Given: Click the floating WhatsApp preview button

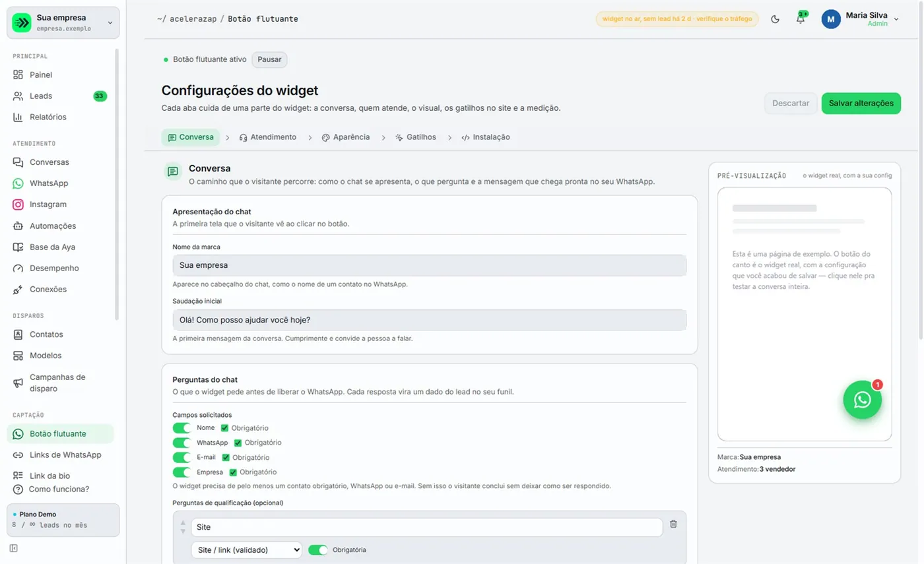Looking at the screenshot, I should pyautogui.click(x=862, y=400).
